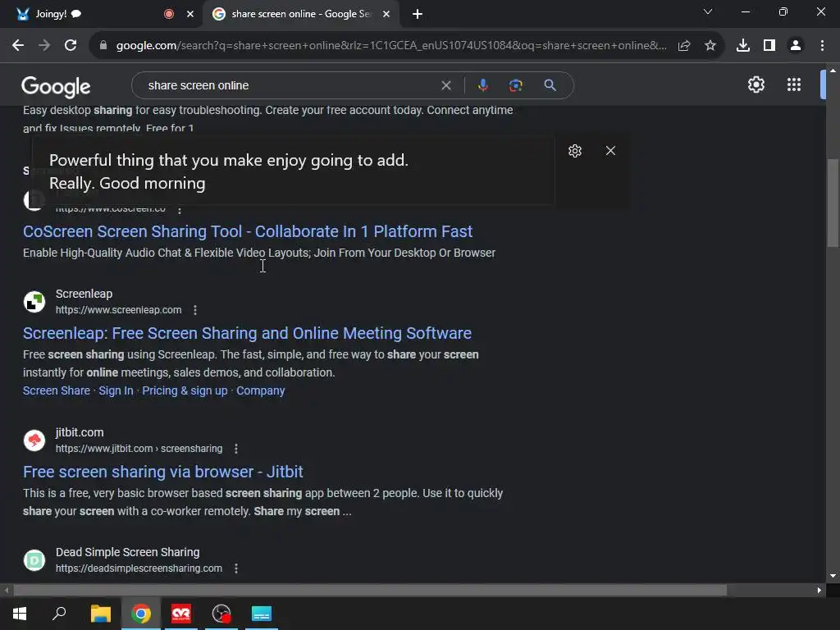Go back using the browser back arrow
840x630 pixels.
(x=18, y=46)
